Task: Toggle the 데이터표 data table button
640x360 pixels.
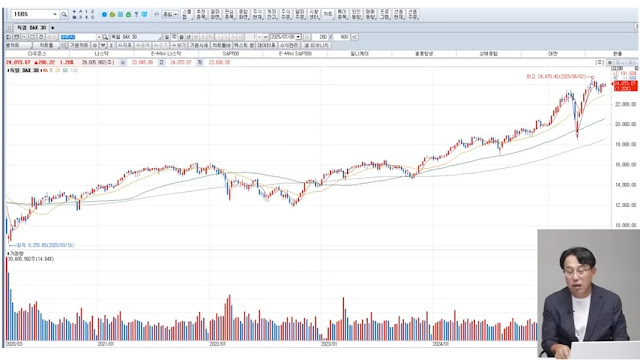Action: 266,45
